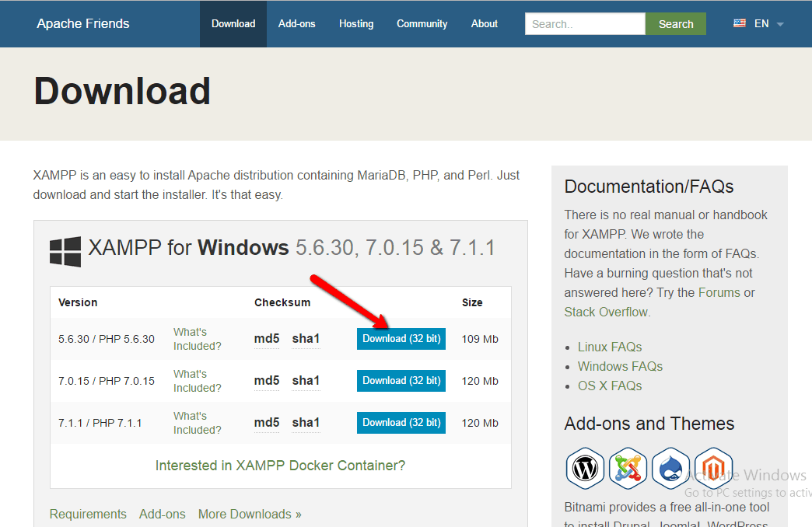Click the Apache Friends site title

point(83,24)
